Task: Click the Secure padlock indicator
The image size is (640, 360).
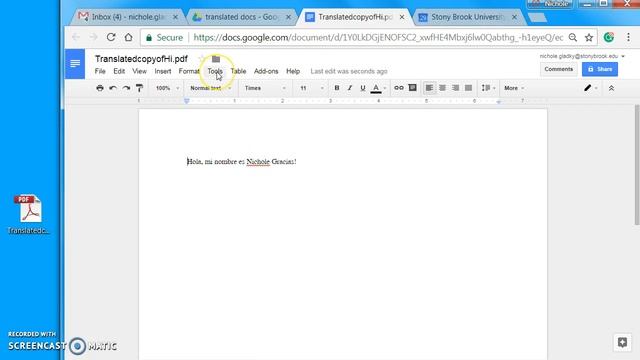Action: 164,38
